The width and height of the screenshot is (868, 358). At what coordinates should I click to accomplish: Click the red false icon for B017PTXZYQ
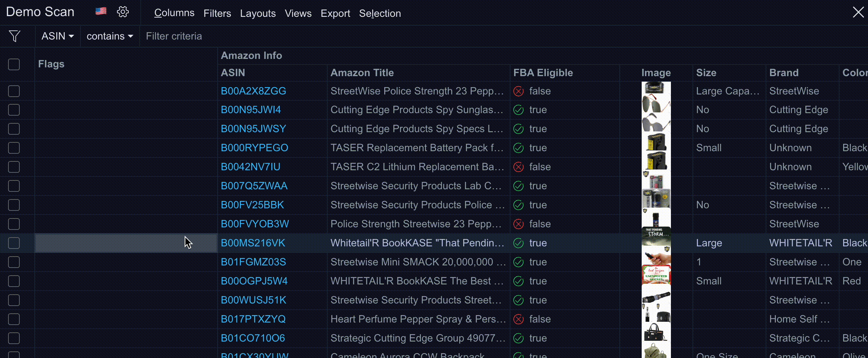pos(518,319)
